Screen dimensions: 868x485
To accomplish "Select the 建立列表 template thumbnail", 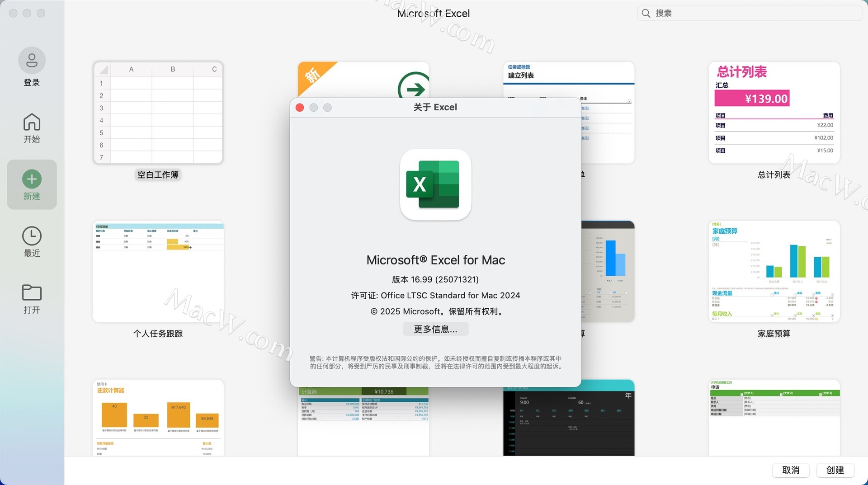I will click(608, 113).
